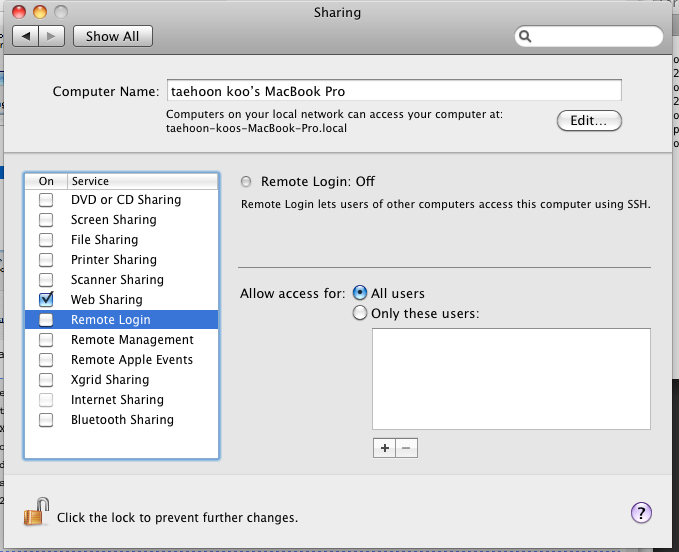Click the yellow minimize window button
Viewport: 679px width, 552px height.
point(40,12)
